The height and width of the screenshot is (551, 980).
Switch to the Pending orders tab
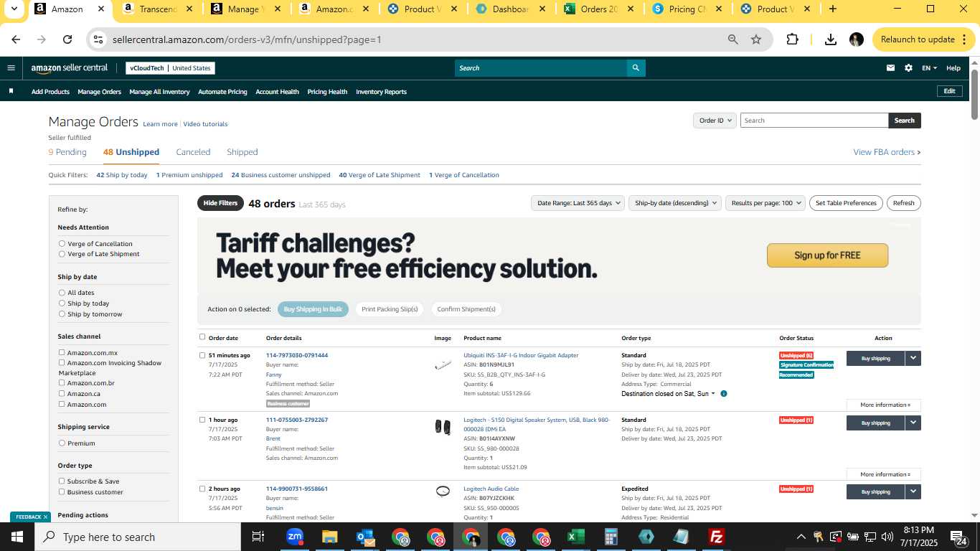67,152
